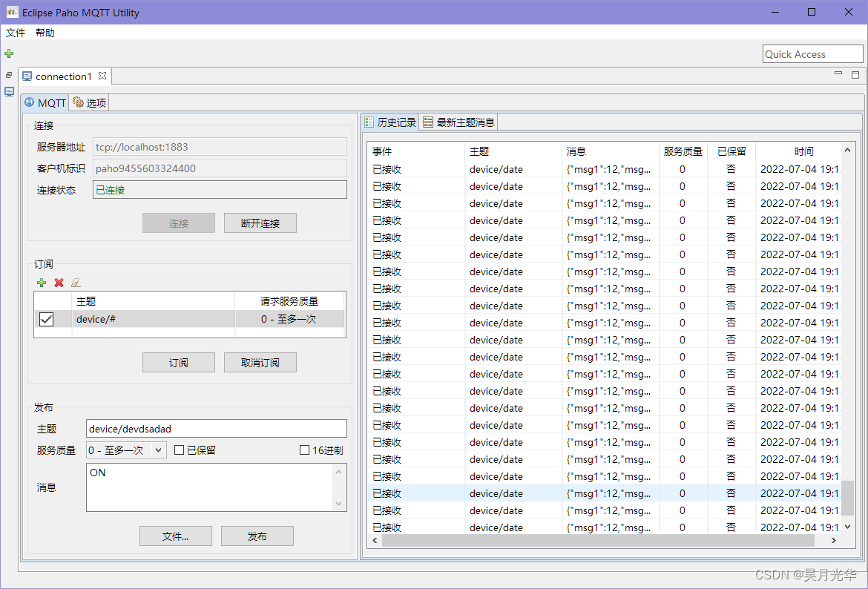Select the connection1 editor tab

pyautogui.click(x=64, y=76)
